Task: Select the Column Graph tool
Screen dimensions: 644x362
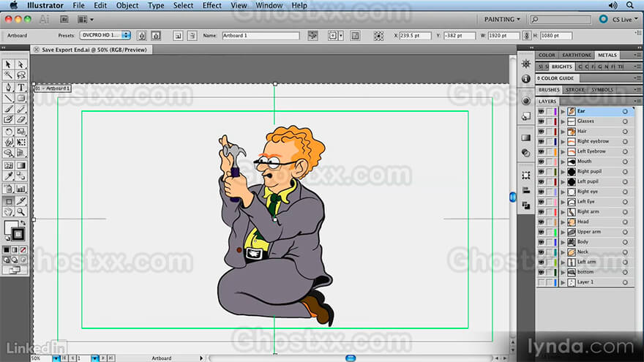Action: click(21, 189)
